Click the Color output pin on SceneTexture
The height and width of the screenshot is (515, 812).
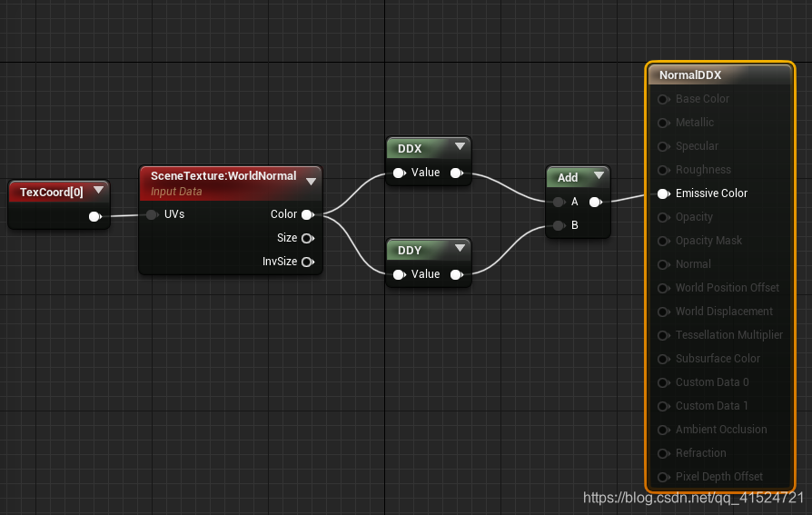click(x=308, y=214)
